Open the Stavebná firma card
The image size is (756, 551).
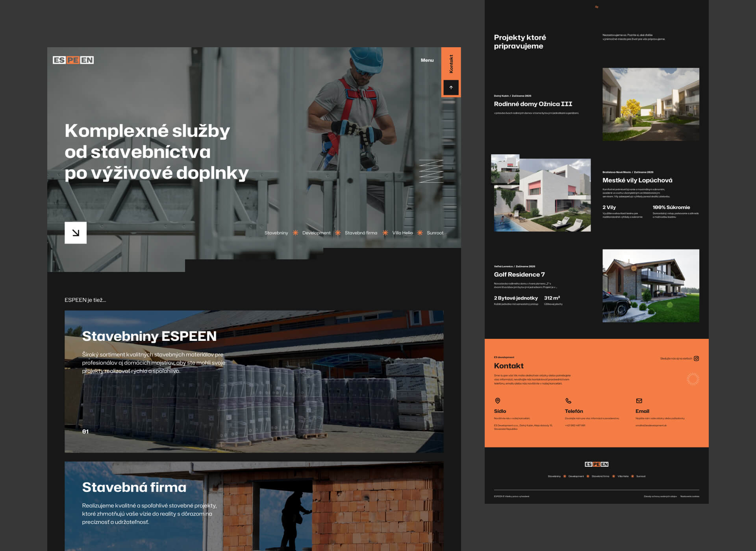[254, 506]
